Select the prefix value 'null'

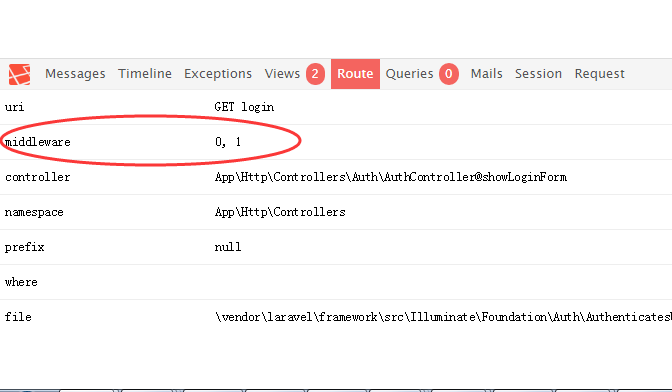pyautogui.click(x=228, y=247)
